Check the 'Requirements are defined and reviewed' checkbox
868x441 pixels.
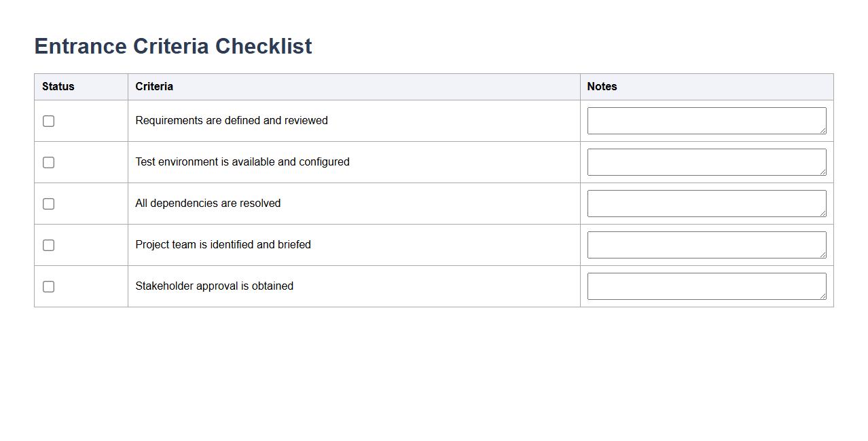pyautogui.click(x=48, y=121)
